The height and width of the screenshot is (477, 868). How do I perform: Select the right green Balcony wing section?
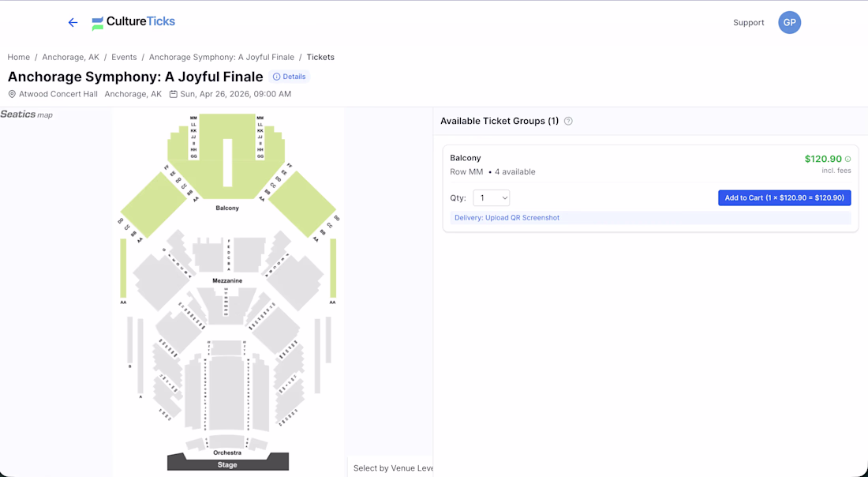point(302,202)
